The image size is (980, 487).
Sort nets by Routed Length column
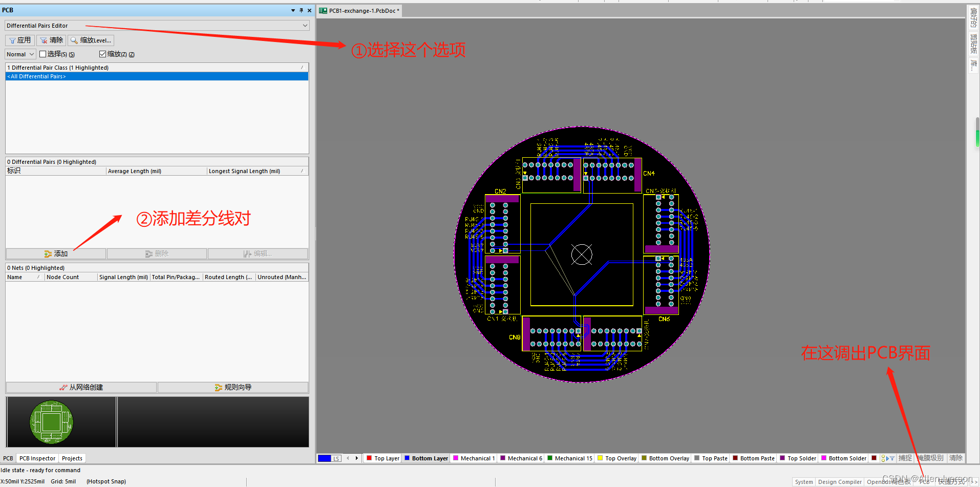point(229,277)
